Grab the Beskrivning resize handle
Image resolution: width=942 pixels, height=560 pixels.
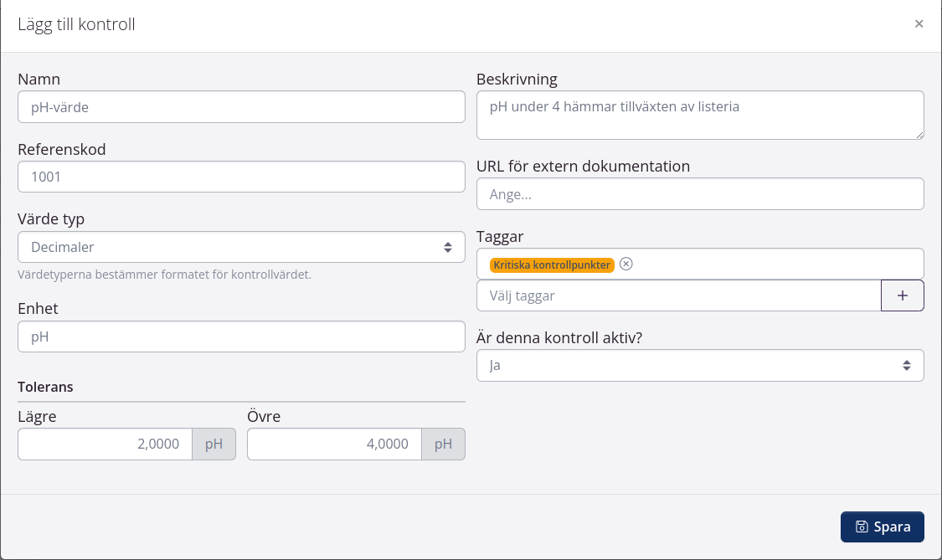tap(919, 136)
